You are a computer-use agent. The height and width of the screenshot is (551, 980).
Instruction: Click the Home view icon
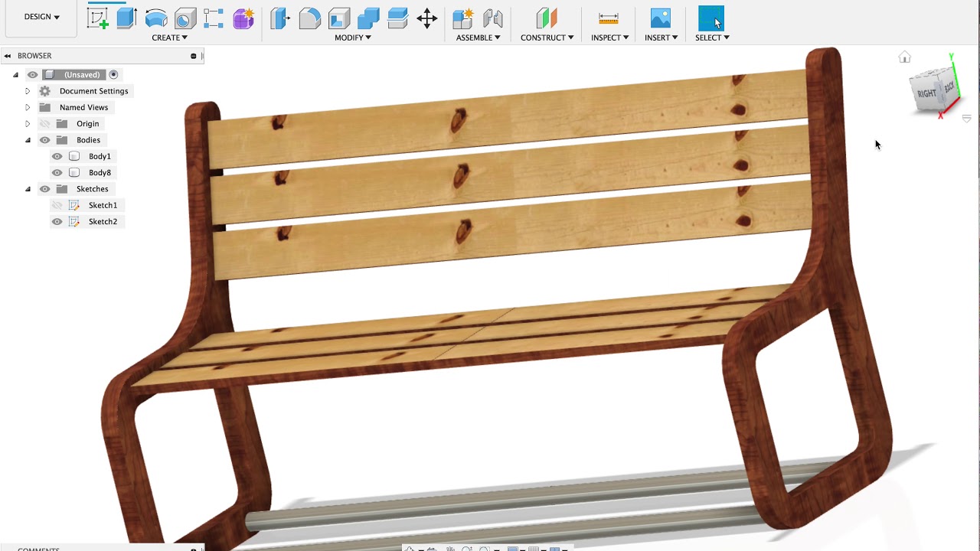point(905,57)
